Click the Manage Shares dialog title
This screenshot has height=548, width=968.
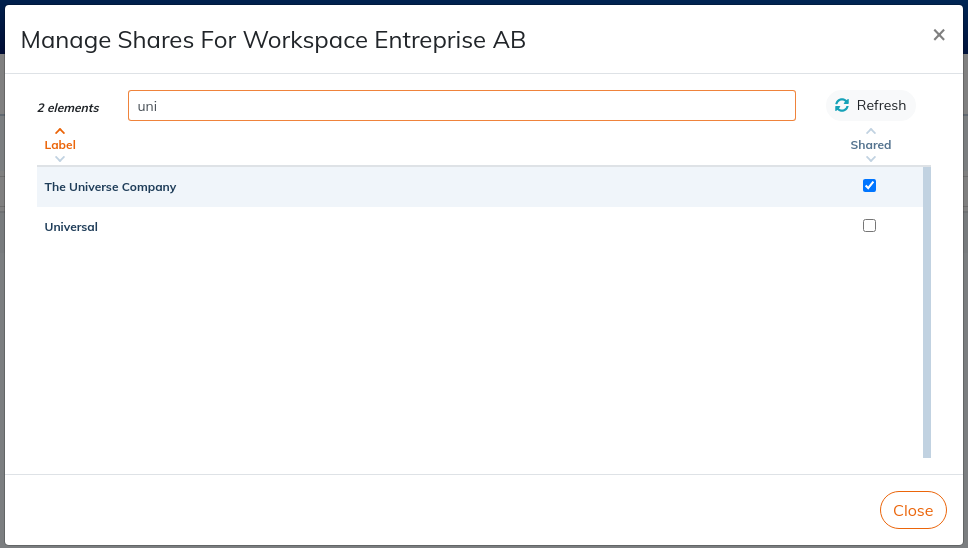(273, 40)
